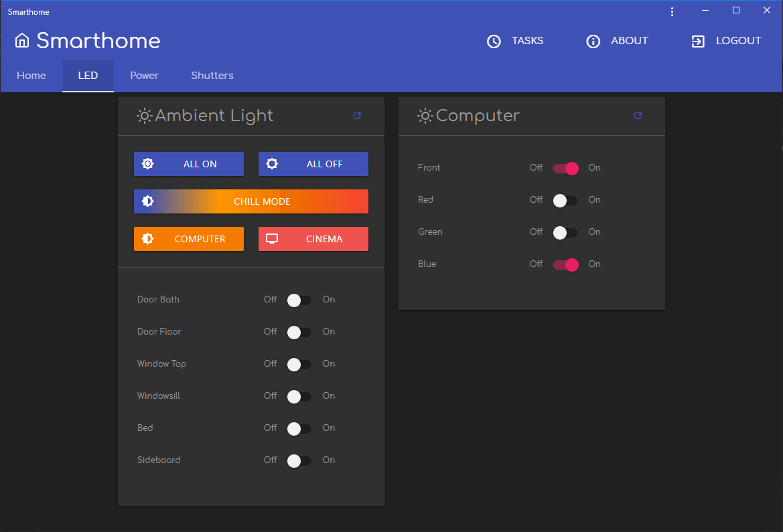
Task: Activate the COMPUTER light preset
Action: click(189, 238)
